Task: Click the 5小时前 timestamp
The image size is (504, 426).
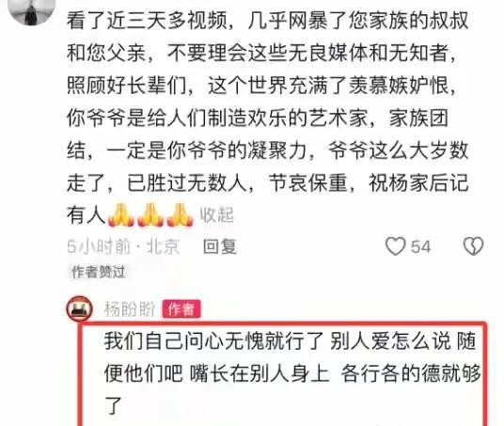Action: click(99, 246)
